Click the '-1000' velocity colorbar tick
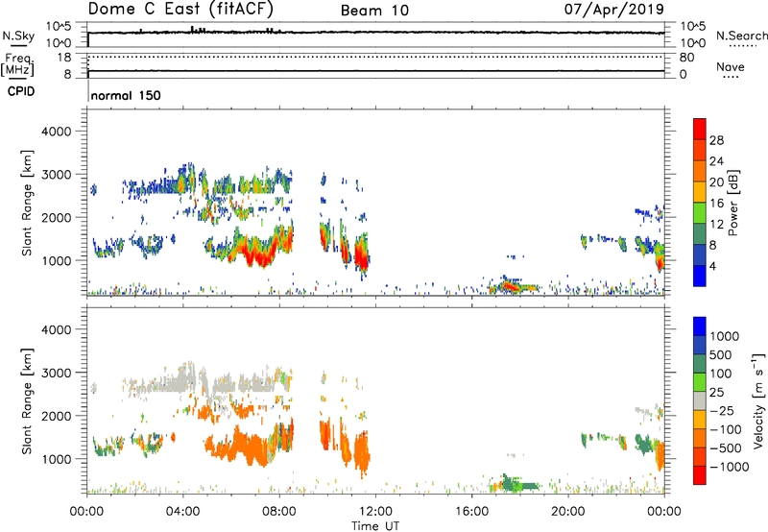This screenshot has height=532, width=768. tap(730, 467)
